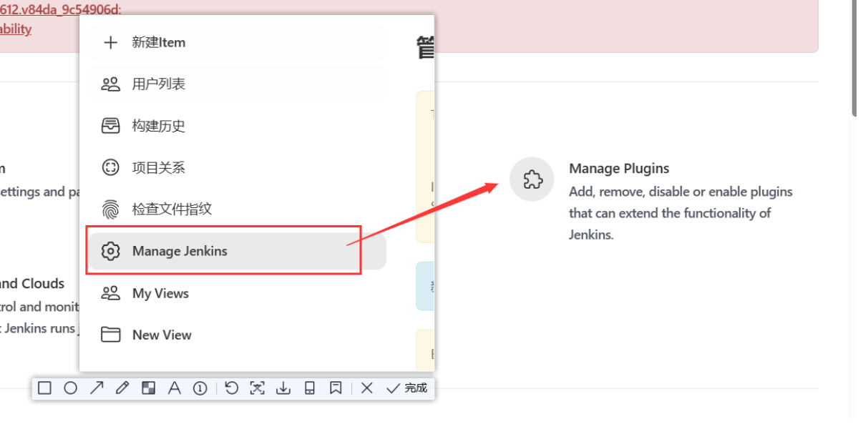Cancel the screenshot with X icon

point(367,388)
